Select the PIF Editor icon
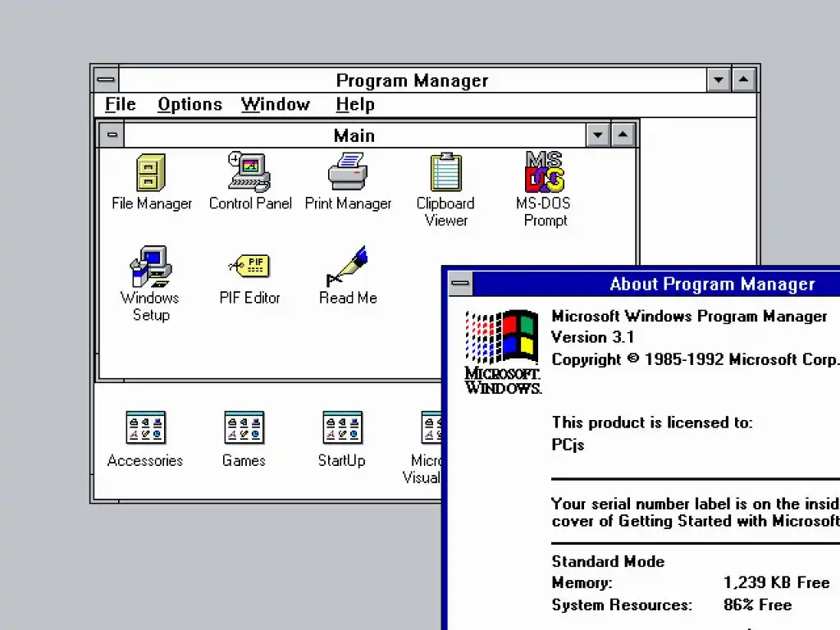This screenshot has height=630, width=840. point(249,280)
